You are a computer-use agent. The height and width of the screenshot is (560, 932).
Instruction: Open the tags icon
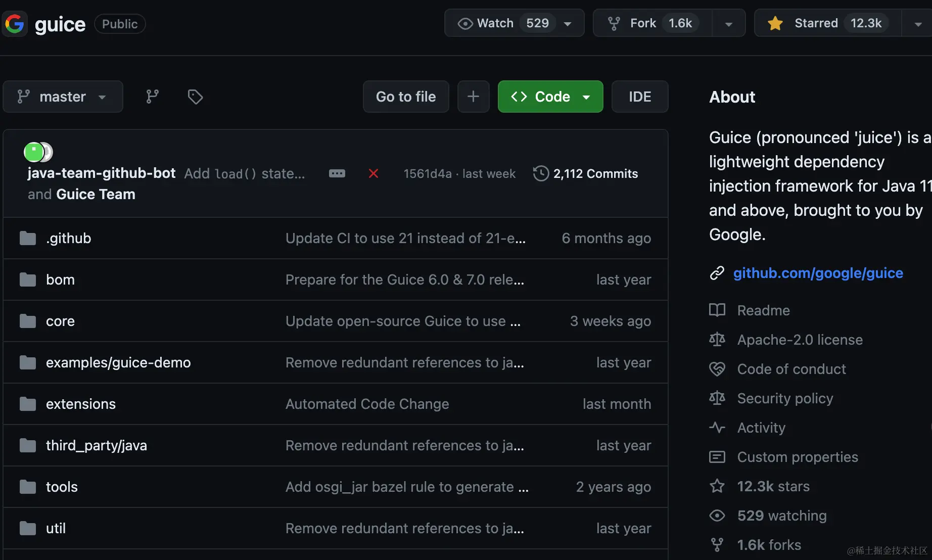[x=195, y=97]
